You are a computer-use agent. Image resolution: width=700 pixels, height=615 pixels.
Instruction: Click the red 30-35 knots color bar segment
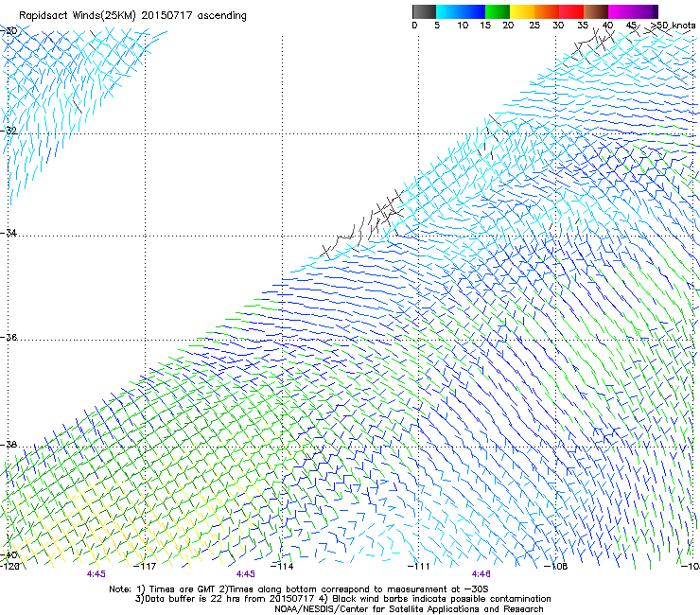tap(571, 11)
